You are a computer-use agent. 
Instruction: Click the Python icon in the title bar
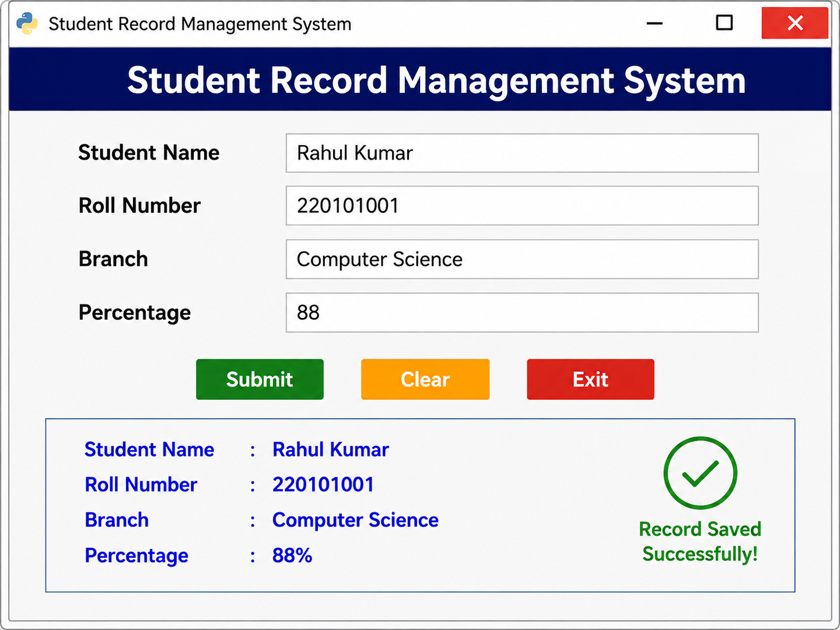pos(27,24)
